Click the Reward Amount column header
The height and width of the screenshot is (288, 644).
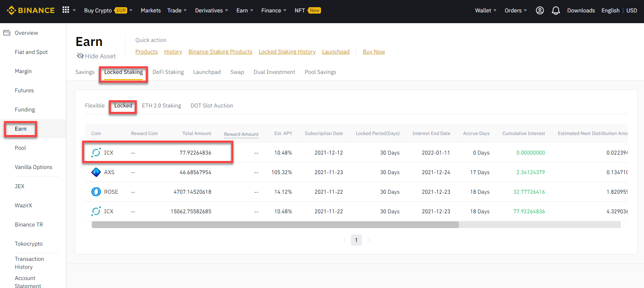241,134
